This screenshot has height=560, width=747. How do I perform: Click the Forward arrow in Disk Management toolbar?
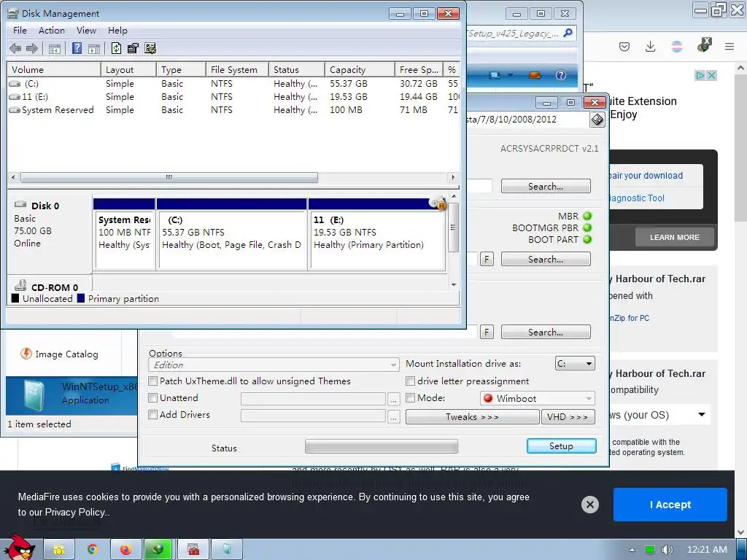click(32, 48)
